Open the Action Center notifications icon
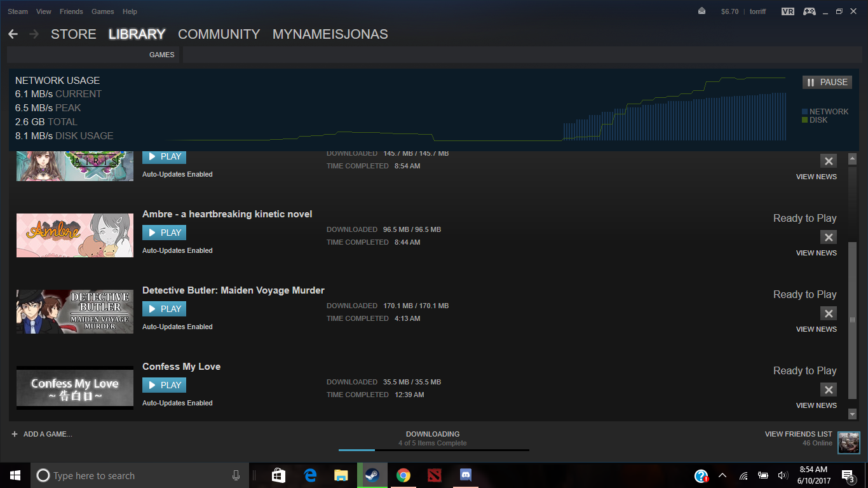The width and height of the screenshot is (868, 488). (x=847, y=475)
